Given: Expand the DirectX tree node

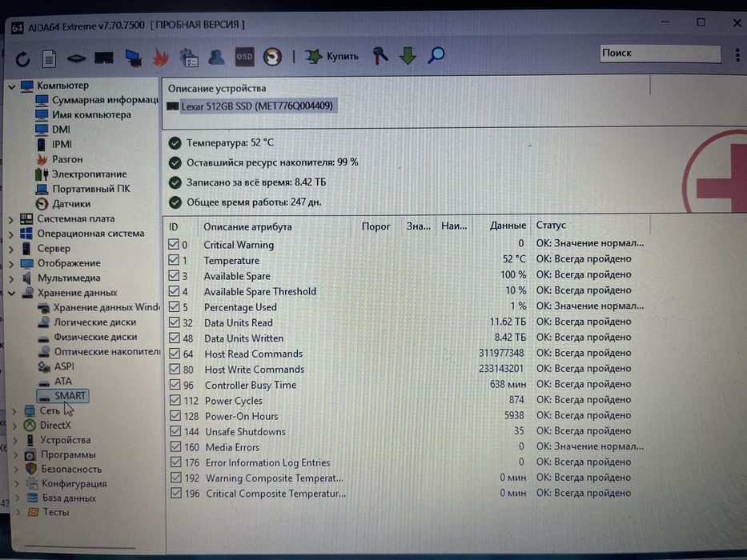Looking at the screenshot, I should (x=15, y=426).
